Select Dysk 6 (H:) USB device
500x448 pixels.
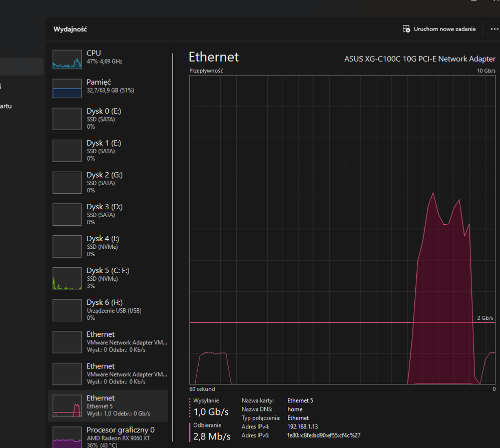(x=108, y=310)
